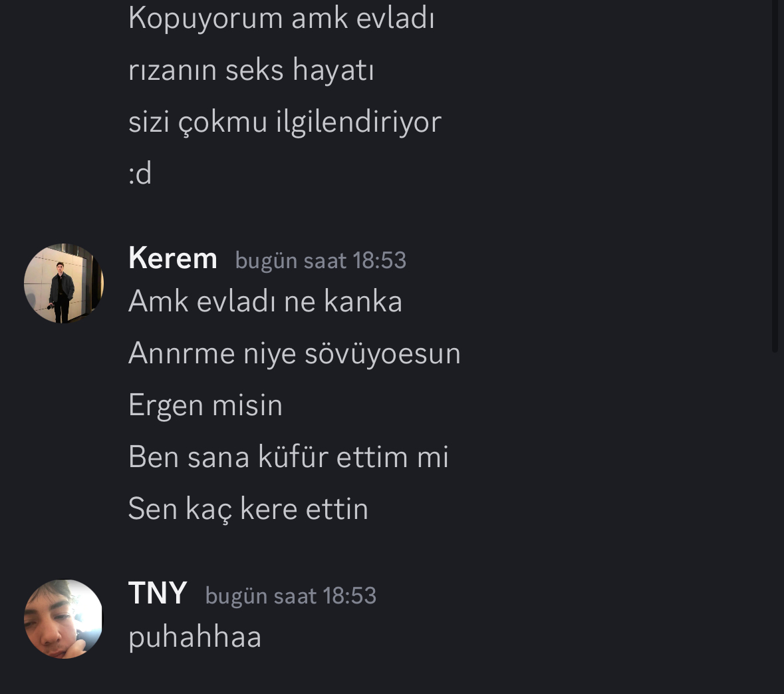784x694 pixels.
Task: Click the word 'Ben' starting Kerem's fourth message
Action: coord(154,457)
